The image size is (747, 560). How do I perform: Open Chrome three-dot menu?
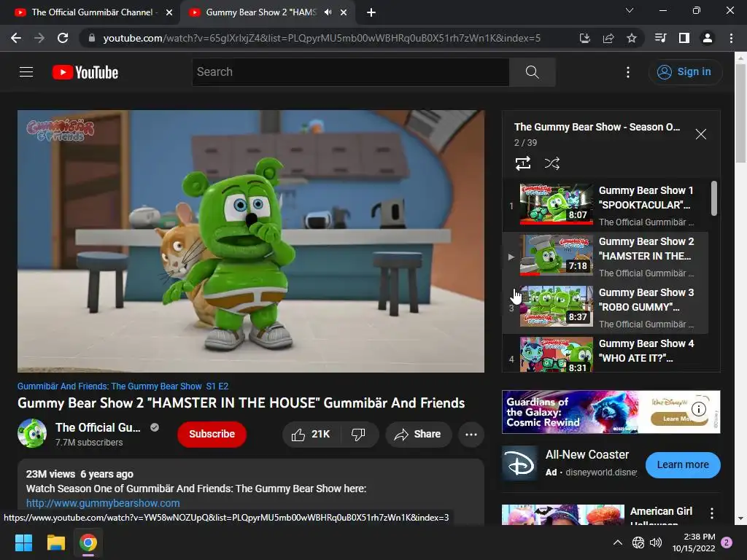click(731, 38)
